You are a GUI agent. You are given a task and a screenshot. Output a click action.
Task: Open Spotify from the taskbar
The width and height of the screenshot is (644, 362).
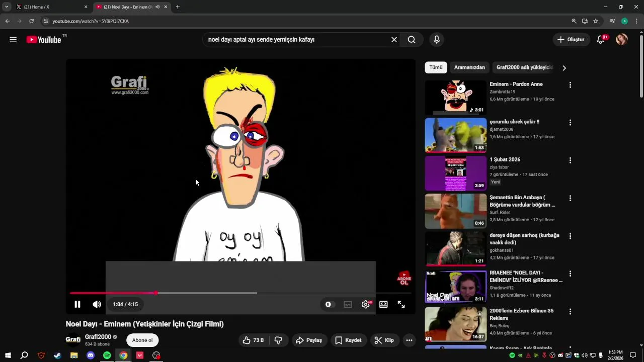(x=107, y=355)
